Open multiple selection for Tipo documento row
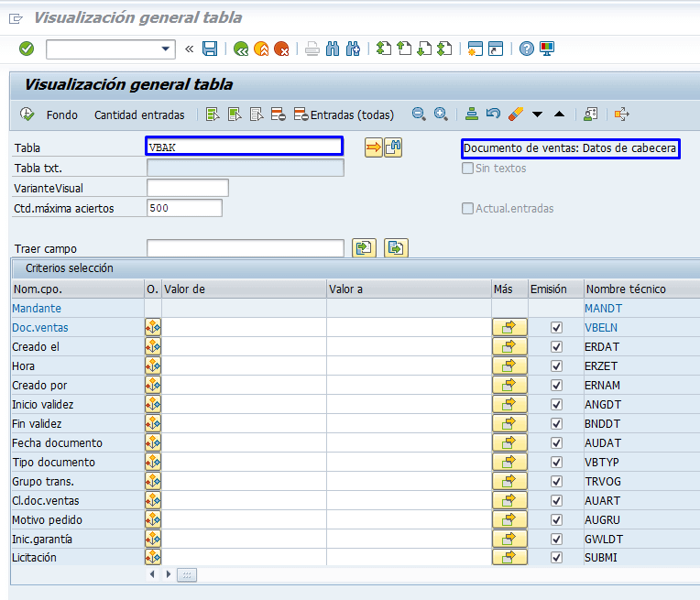700x600 pixels. coord(509,462)
